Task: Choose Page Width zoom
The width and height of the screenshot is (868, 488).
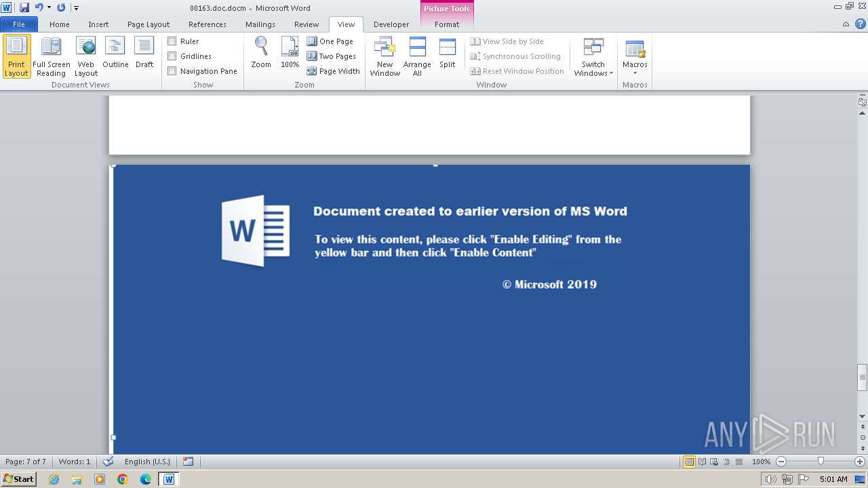Action: (x=334, y=71)
